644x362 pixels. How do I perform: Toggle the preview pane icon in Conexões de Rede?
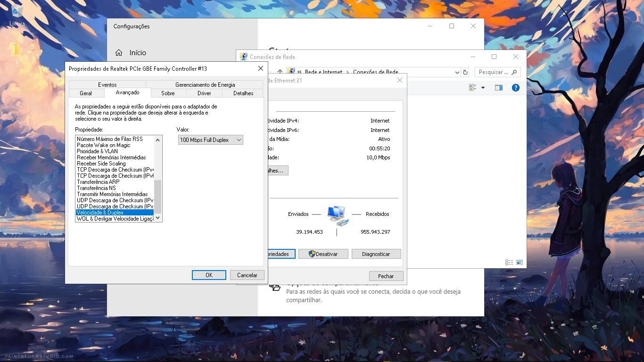[499, 88]
